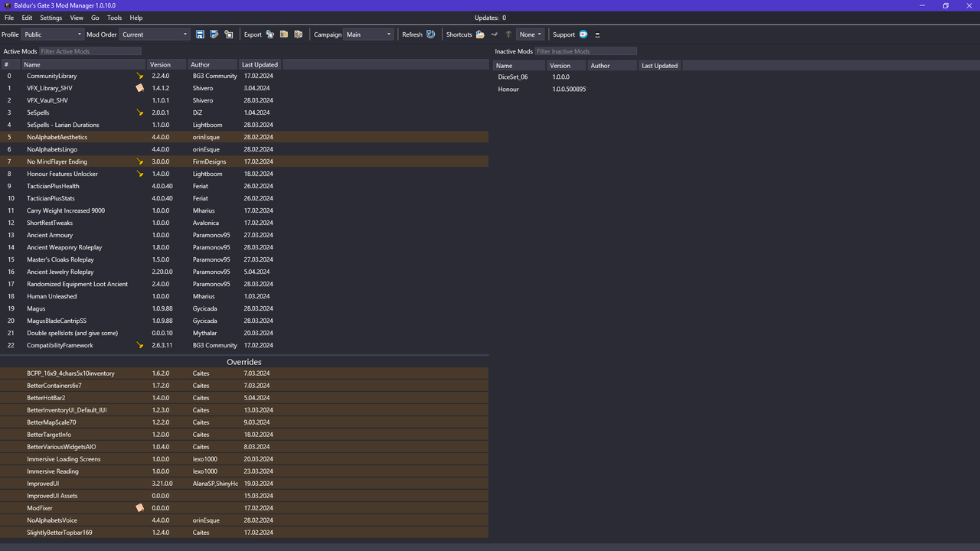Sort active mods by Last Updated header

[260, 65]
